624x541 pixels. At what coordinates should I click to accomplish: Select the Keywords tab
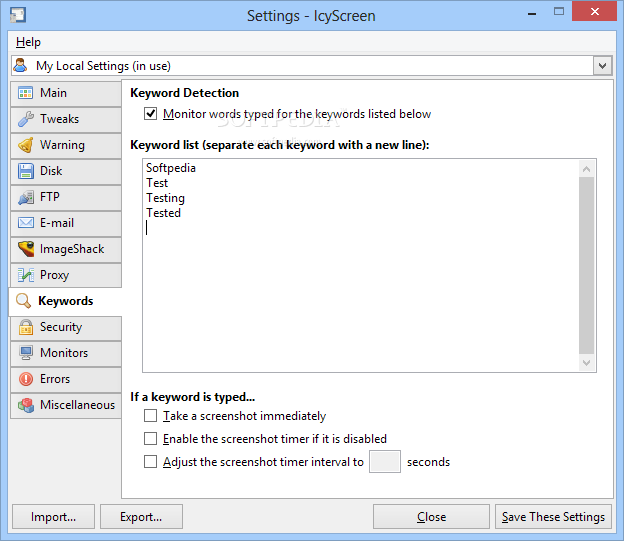pos(65,301)
